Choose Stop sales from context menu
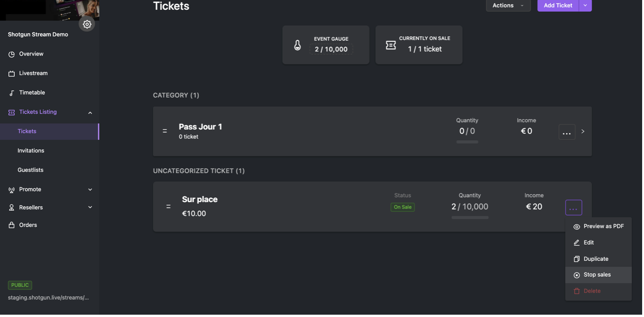 [x=597, y=275]
